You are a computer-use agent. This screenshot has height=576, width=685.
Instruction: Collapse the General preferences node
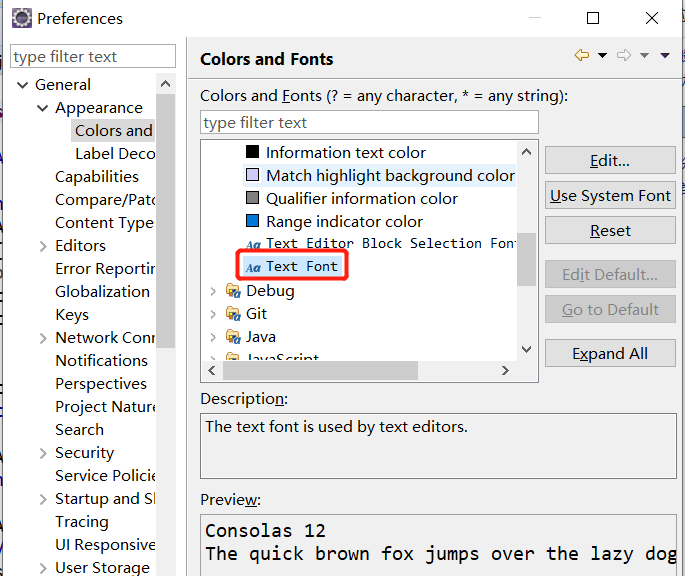point(22,85)
